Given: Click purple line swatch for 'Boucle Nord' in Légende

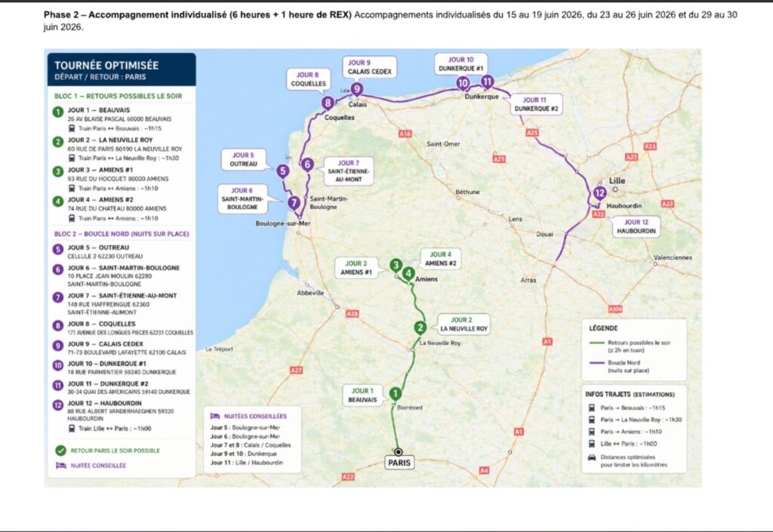Looking at the screenshot, I should [597, 363].
